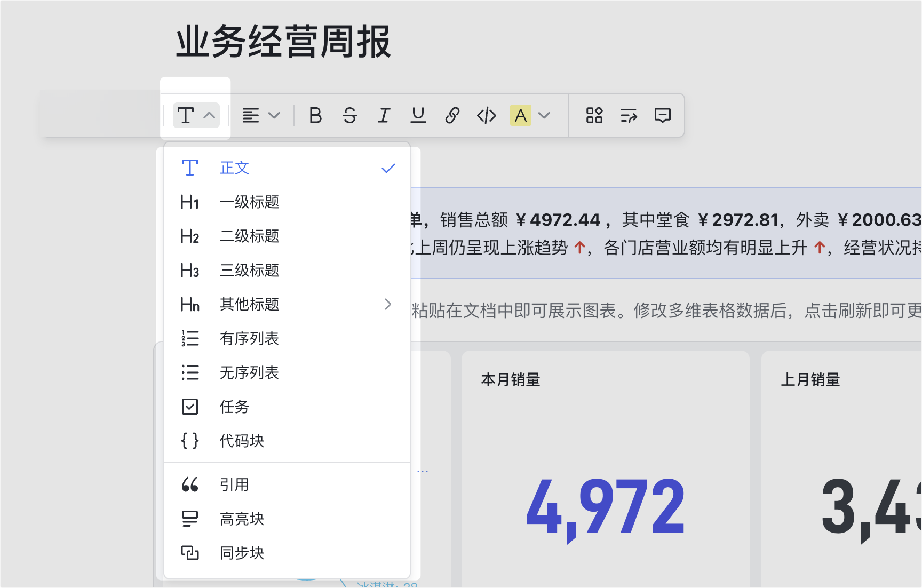Select the checked 正文 style
Screen dimensions: 922x588
235,168
